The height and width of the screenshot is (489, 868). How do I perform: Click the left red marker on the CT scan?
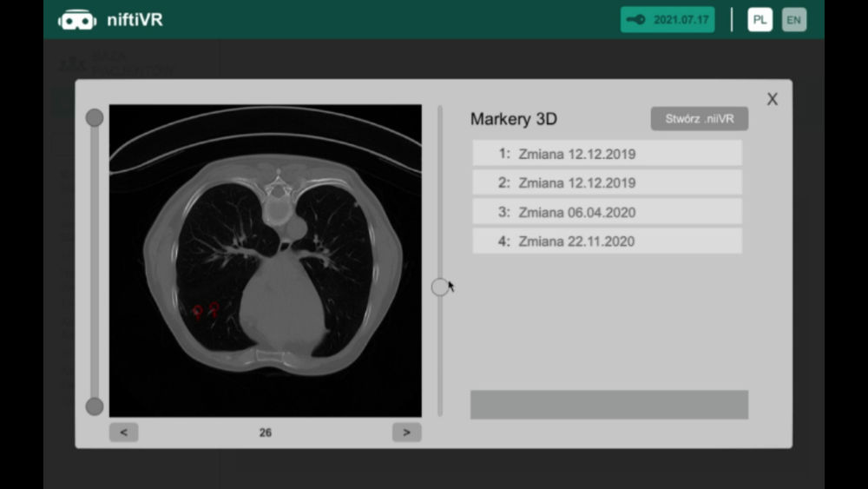click(198, 311)
